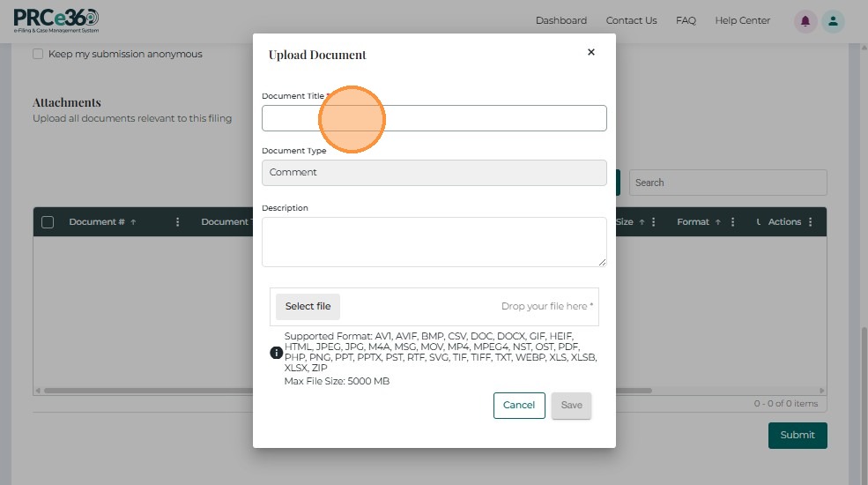
Task: Check the select-all checkbox in table header
Action: tap(48, 222)
